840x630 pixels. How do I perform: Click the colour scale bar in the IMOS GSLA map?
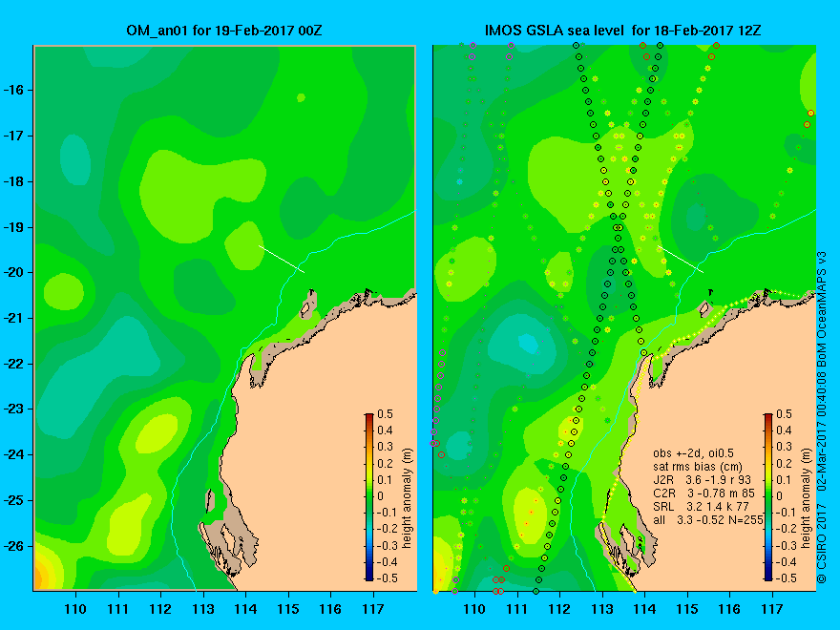(x=768, y=497)
